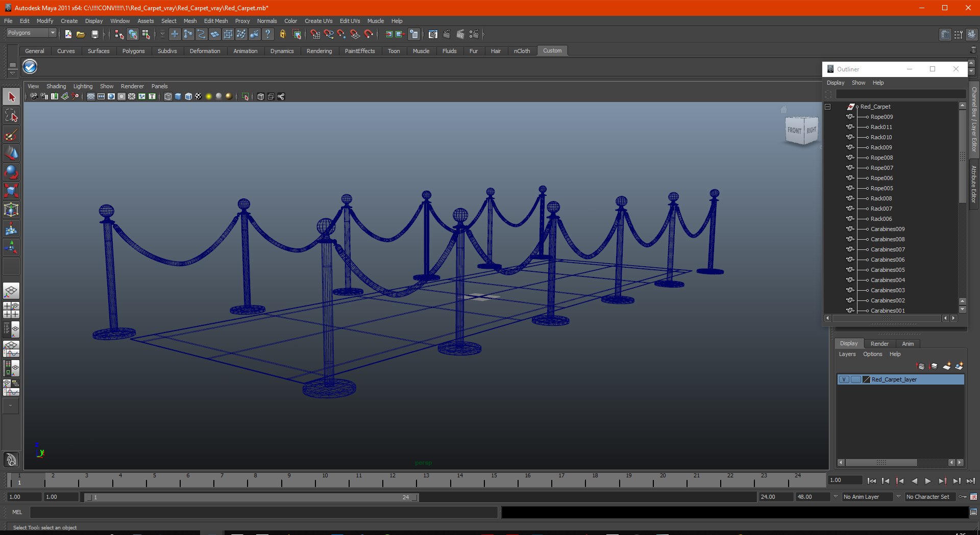Click the MEL command line input
This screenshot has height=535, width=980.
click(263, 512)
